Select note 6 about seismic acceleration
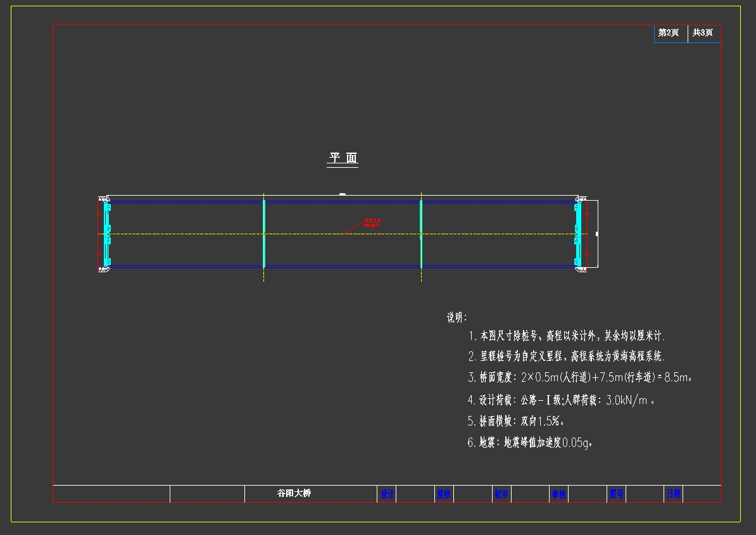Image resolution: width=756 pixels, height=535 pixels. point(530,443)
